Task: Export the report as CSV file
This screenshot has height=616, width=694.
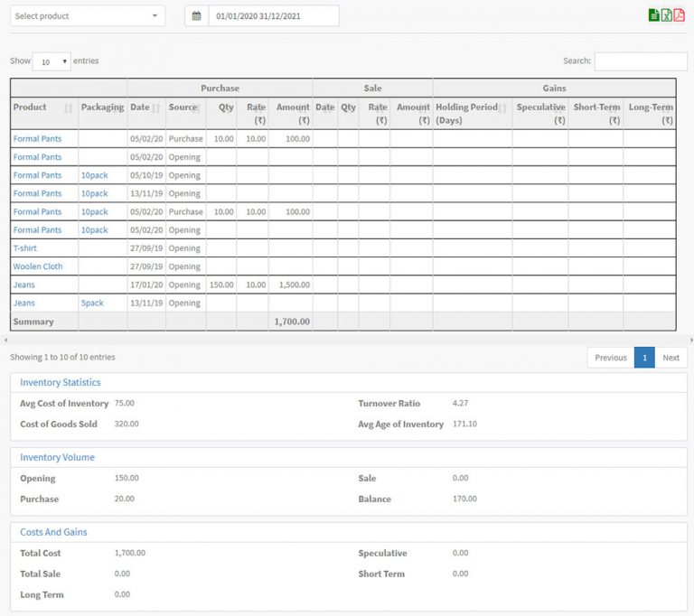Action: pyautogui.click(x=653, y=15)
